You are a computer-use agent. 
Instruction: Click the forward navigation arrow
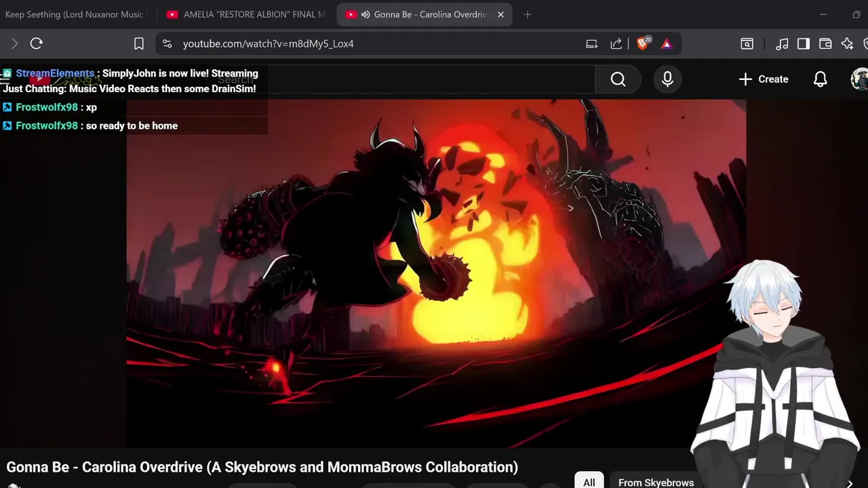coord(14,43)
